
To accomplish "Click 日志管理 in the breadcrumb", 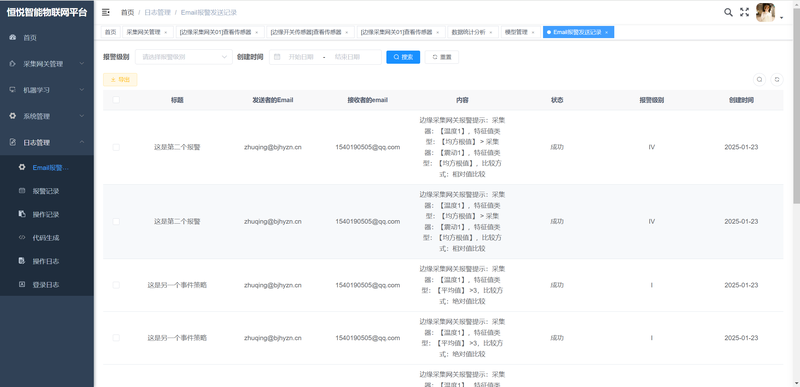I will coord(157,12).
